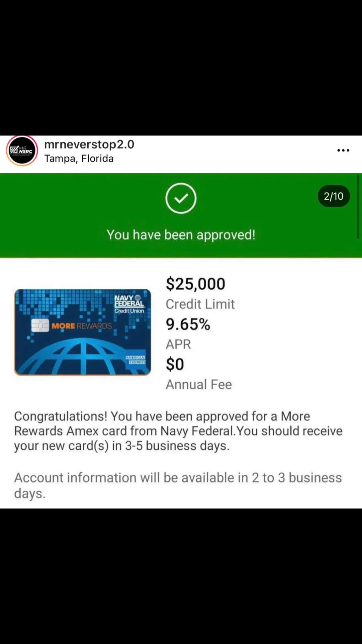Click the 'APR' label
The height and width of the screenshot is (644, 362).
pos(178,344)
